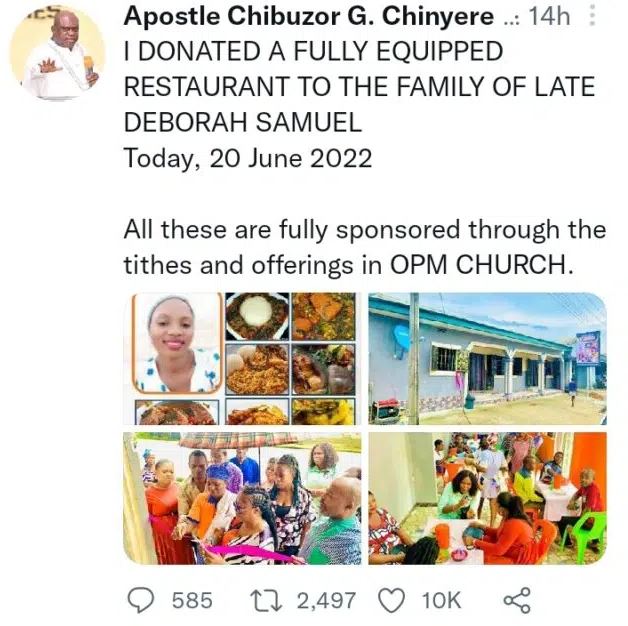Retweet using the retweet arrows icon
The image size is (628, 626).
264,599
